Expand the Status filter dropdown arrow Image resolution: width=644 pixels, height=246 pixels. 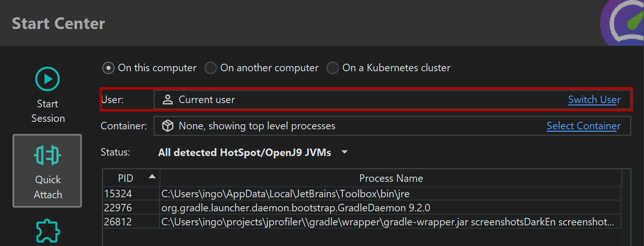coord(345,152)
